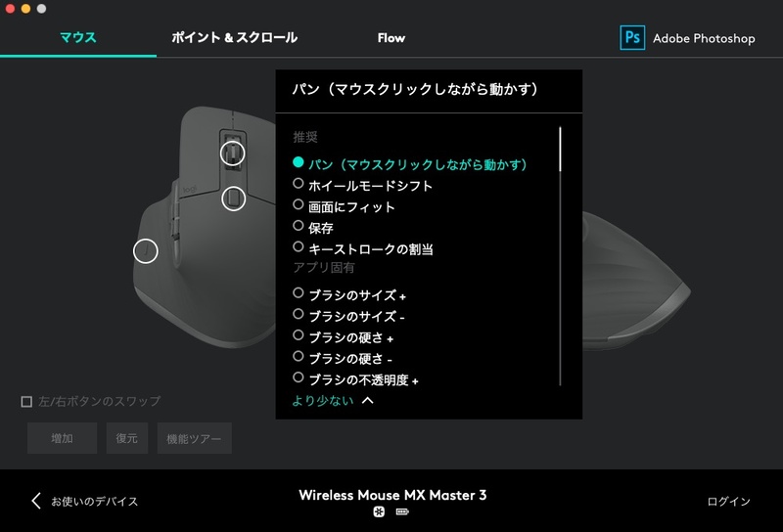
Task: Click the ログイン link
Action: pyautogui.click(x=728, y=501)
